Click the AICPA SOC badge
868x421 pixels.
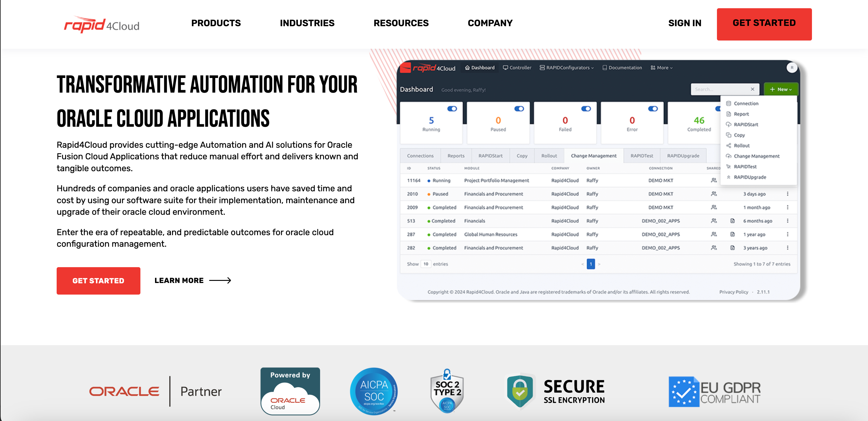[x=374, y=391]
